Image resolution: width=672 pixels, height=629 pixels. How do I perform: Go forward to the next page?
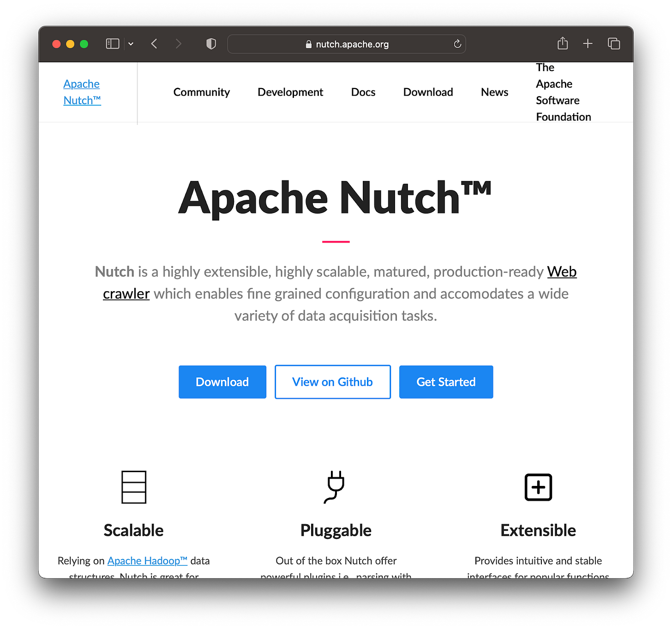pos(179,44)
